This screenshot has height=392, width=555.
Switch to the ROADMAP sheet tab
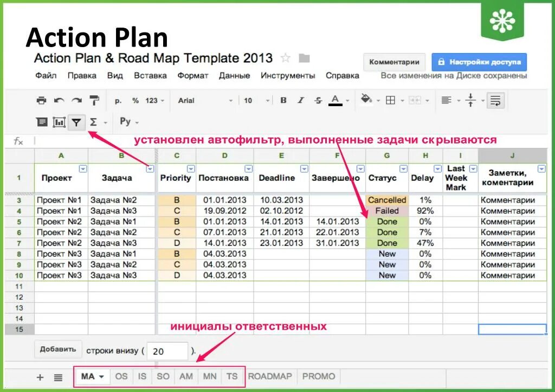tap(270, 376)
